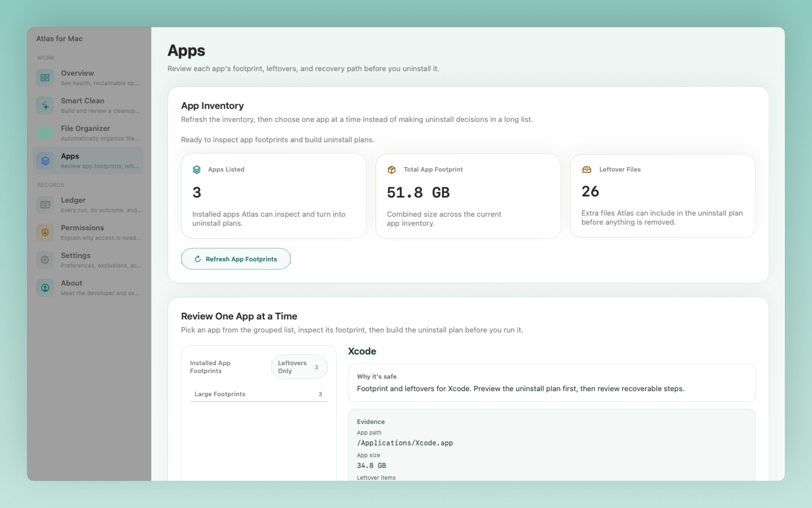
Task: Select Apps in the sidebar
Action: tap(88, 161)
